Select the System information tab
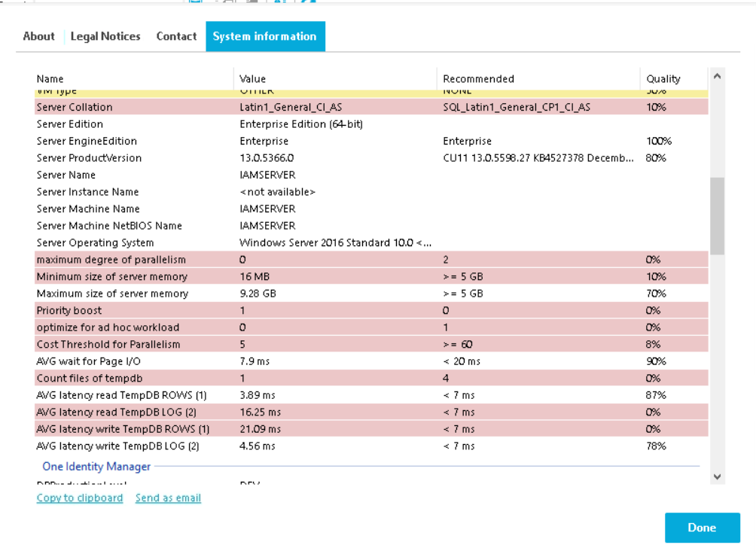The width and height of the screenshot is (756, 554). point(265,36)
